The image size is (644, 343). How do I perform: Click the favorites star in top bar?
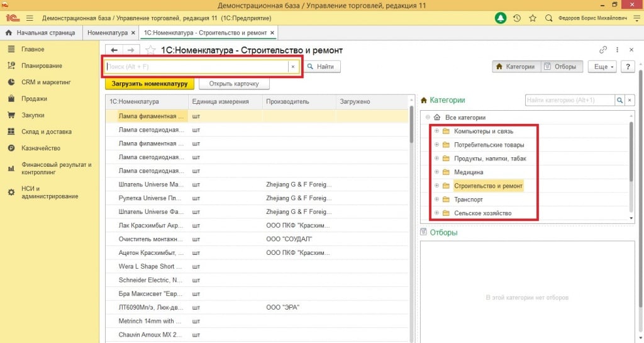tap(533, 18)
